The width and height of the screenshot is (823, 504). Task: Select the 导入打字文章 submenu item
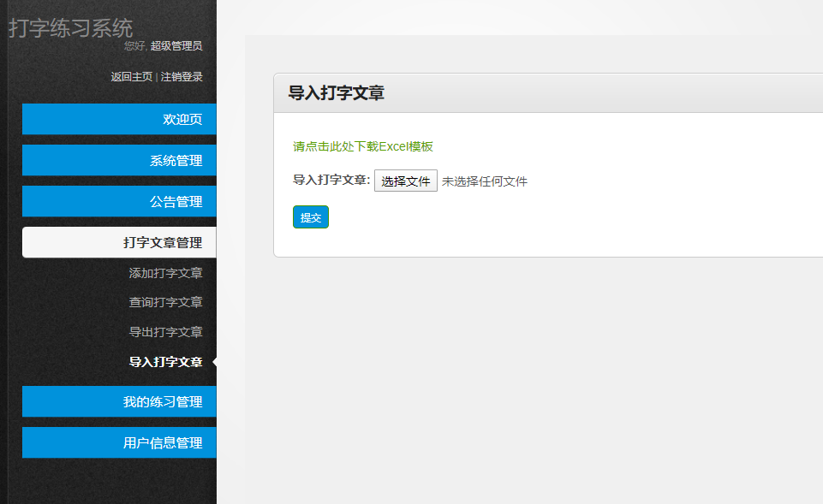pyautogui.click(x=165, y=362)
